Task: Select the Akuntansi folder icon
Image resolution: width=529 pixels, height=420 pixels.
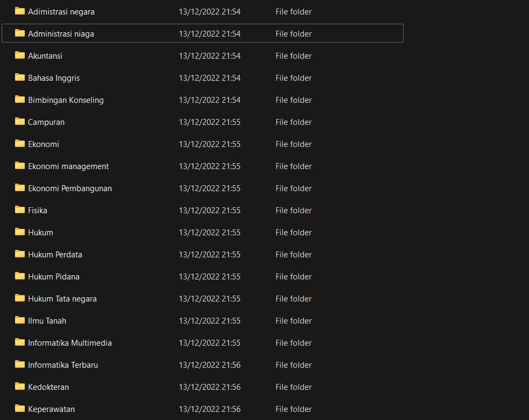Action: click(20, 55)
